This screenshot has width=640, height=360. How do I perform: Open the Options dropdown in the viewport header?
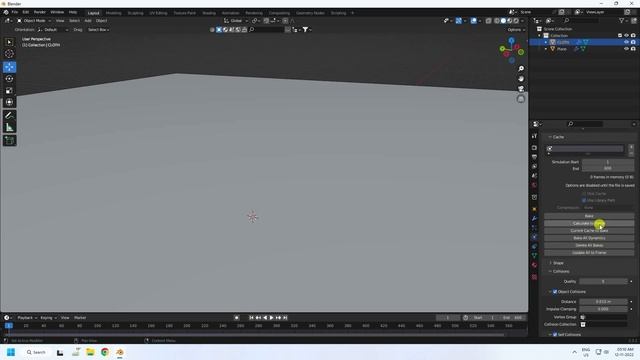[x=516, y=30]
